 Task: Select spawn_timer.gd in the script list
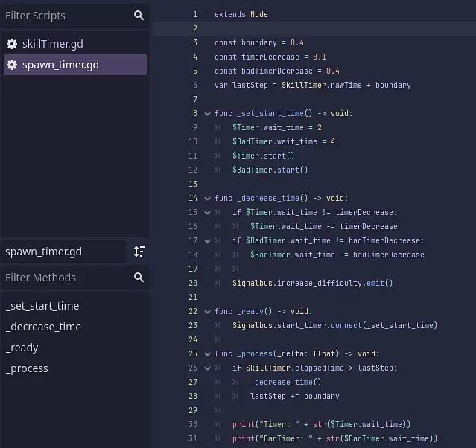coord(60,65)
